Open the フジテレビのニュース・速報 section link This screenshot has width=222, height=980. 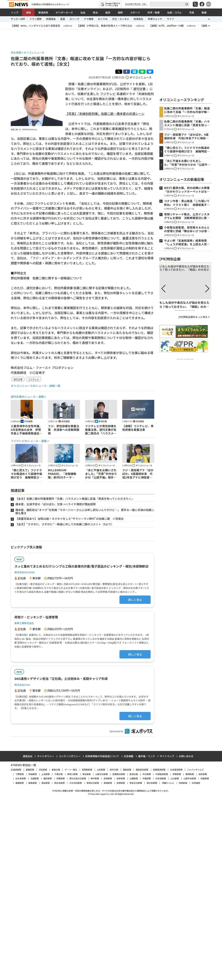point(30,441)
